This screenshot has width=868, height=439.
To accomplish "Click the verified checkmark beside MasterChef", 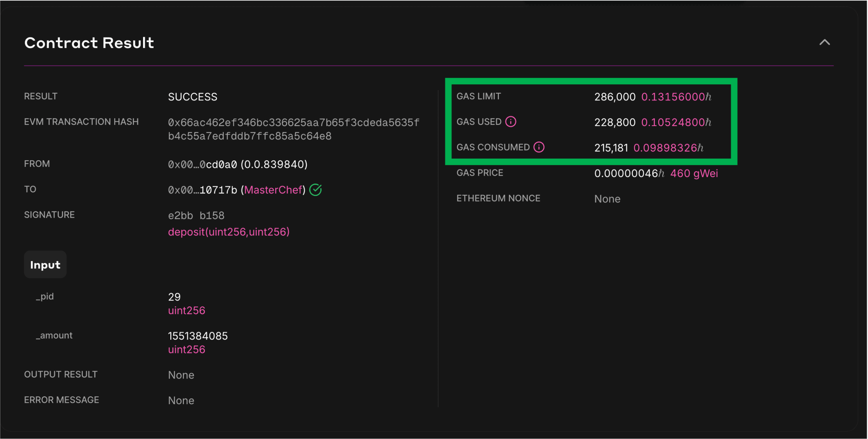I will click(315, 190).
